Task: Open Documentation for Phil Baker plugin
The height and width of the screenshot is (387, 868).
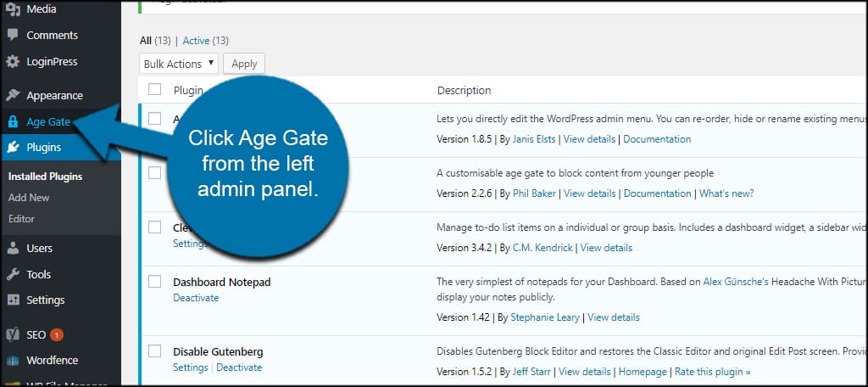Action: [x=657, y=193]
